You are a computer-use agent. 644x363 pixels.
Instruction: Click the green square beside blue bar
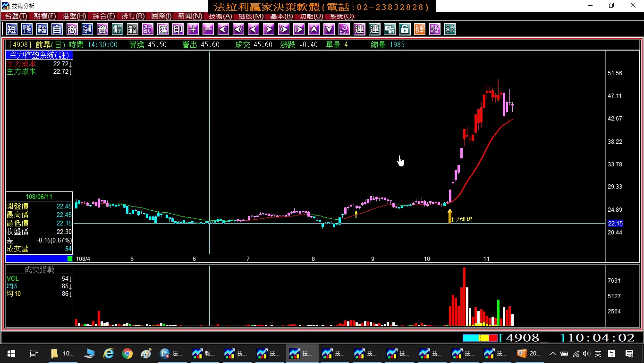[70, 259]
